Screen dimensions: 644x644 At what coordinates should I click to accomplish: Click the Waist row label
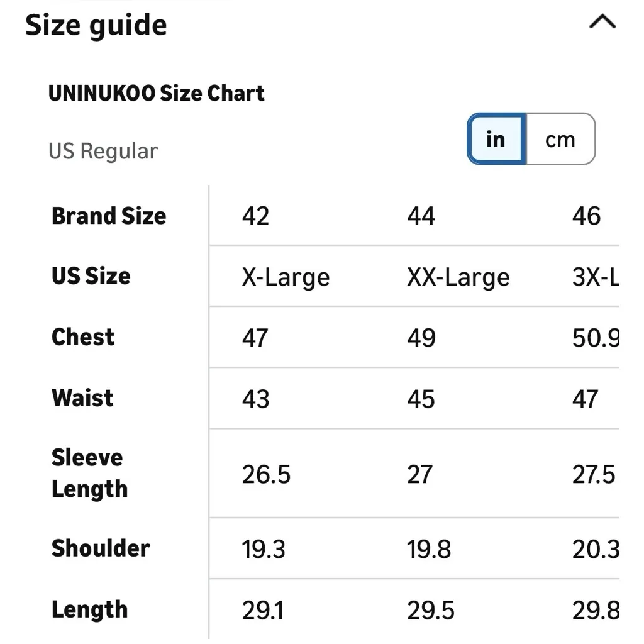[82, 398]
